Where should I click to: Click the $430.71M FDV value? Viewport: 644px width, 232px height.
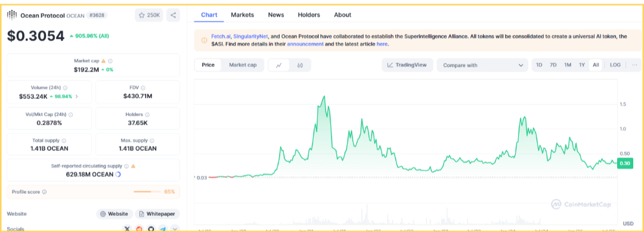coord(138,97)
